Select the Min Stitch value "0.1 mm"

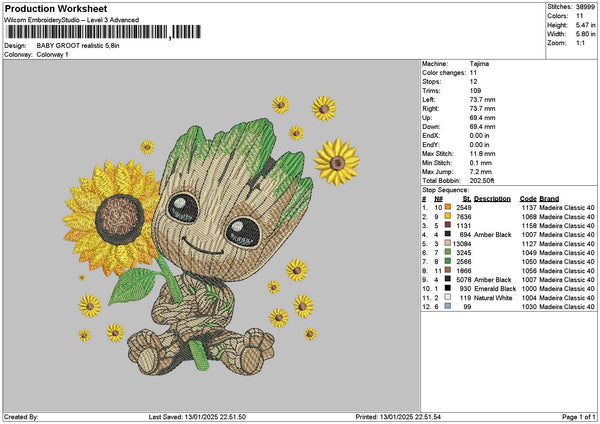(x=481, y=163)
